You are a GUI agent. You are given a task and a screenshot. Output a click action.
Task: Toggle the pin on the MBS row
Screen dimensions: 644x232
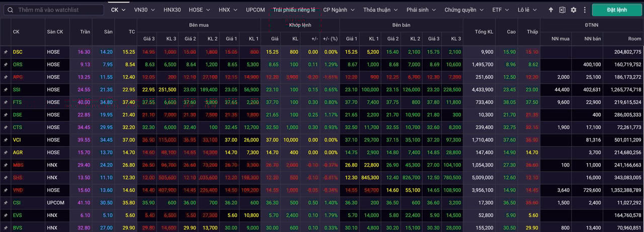point(6,165)
